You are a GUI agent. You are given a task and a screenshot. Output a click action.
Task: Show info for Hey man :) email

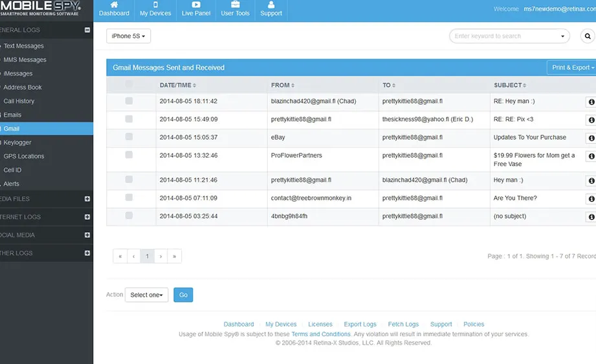(591, 180)
